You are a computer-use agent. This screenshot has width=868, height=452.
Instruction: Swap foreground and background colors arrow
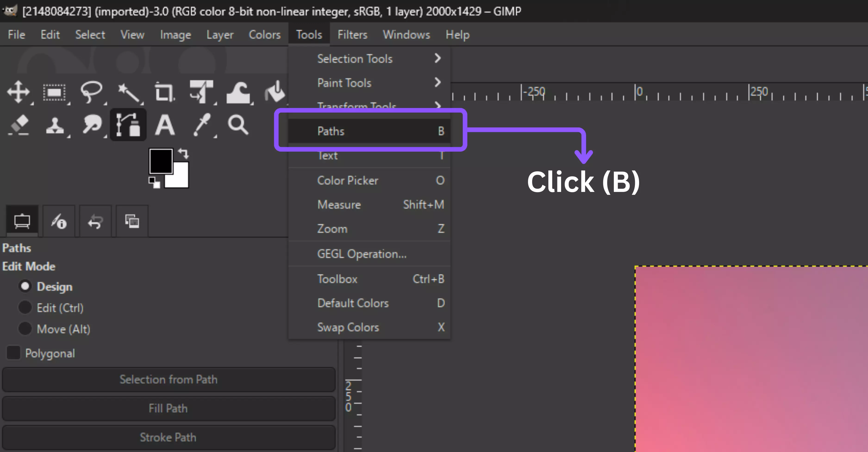point(184,153)
